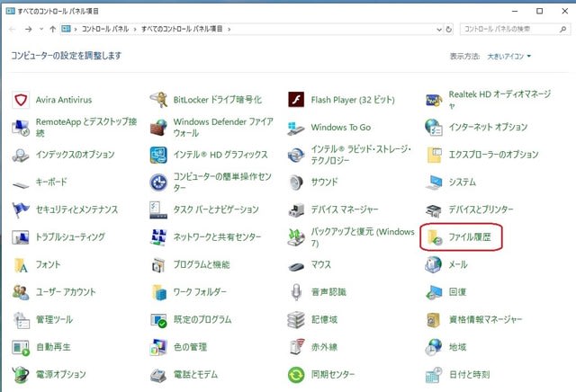The height and width of the screenshot is (392, 576).
Task: Click the window title bar icon
Action: 10,11
